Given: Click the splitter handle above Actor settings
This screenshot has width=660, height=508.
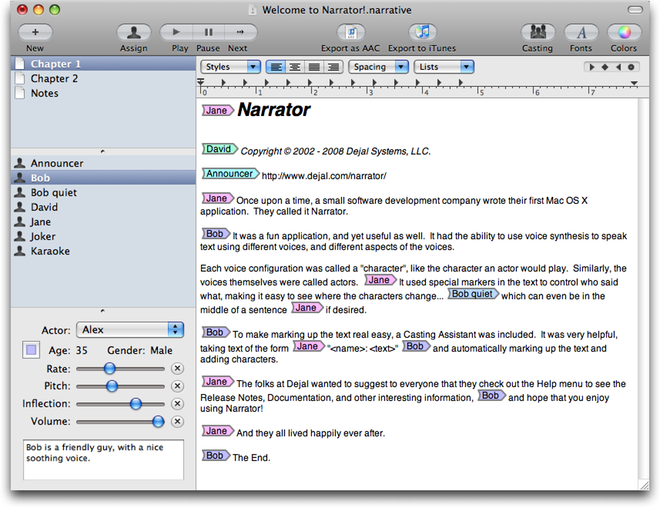Looking at the screenshot, I should click(x=103, y=311).
